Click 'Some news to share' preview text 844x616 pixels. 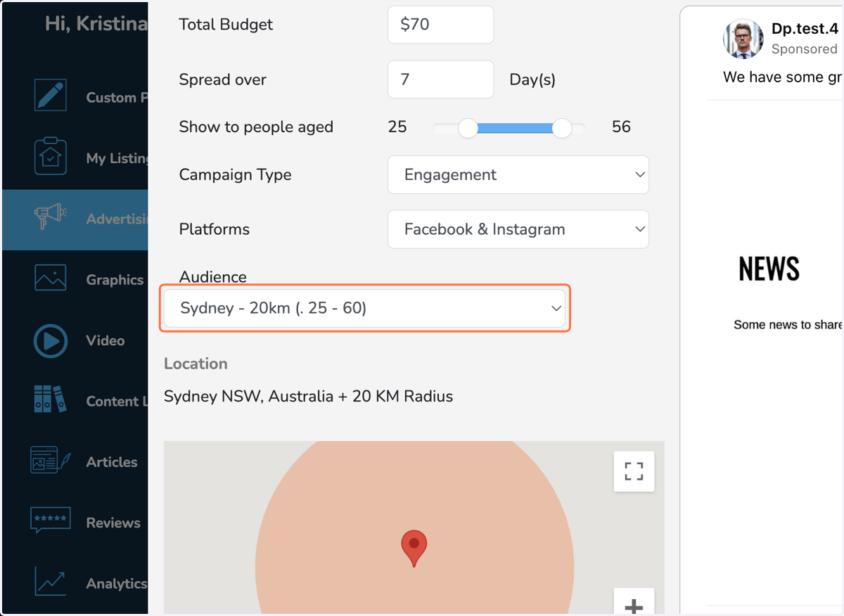point(788,324)
